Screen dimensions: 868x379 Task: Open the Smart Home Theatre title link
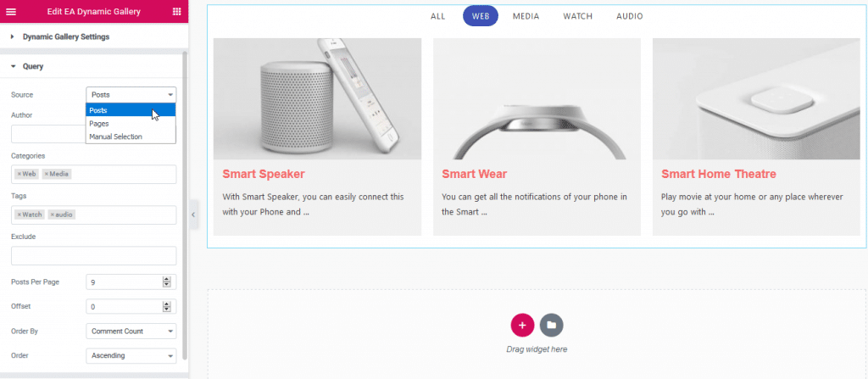(718, 174)
